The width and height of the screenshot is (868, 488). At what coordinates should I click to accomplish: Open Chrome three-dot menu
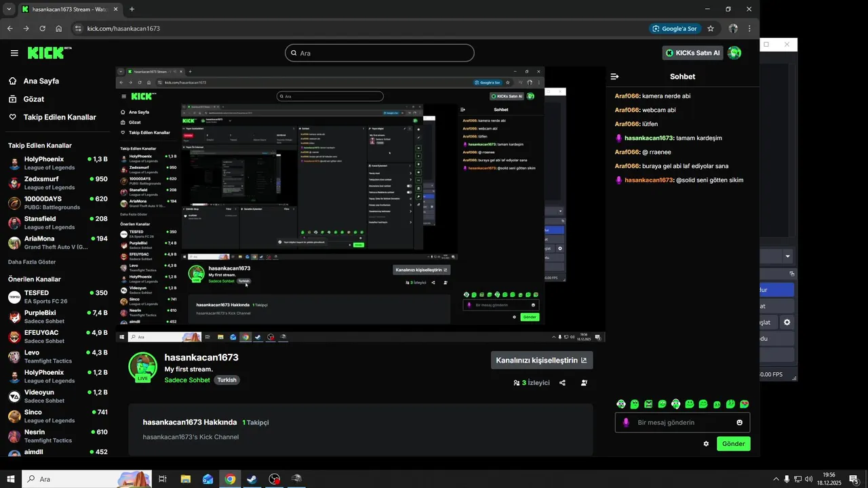point(749,28)
